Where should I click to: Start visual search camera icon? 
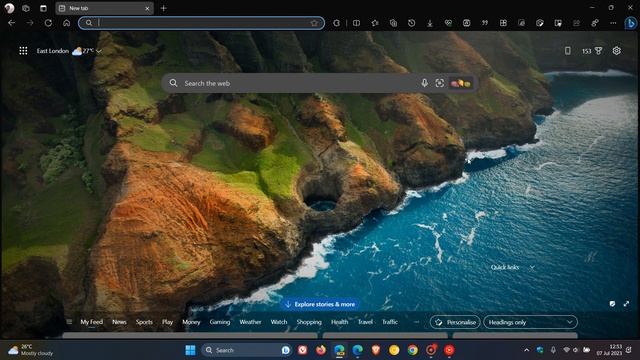tap(440, 83)
